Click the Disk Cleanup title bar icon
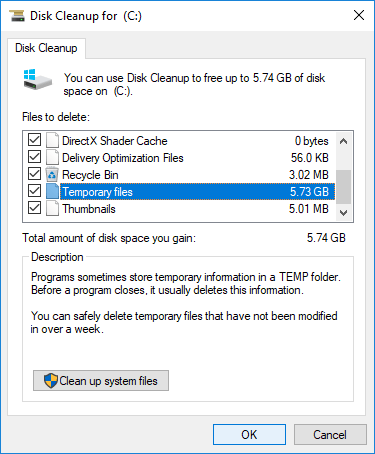Image resolution: width=375 pixels, height=454 pixels. pyautogui.click(x=17, y=16)
